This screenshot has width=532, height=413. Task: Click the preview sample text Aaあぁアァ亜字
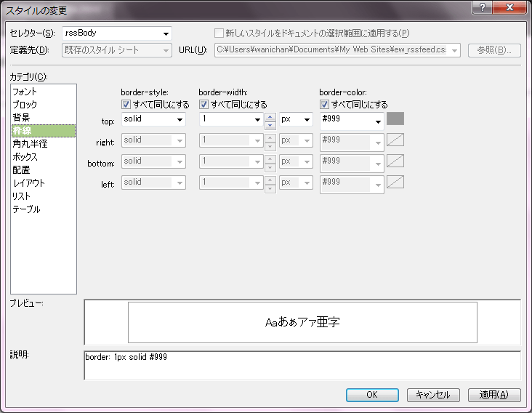coord(302,322)
